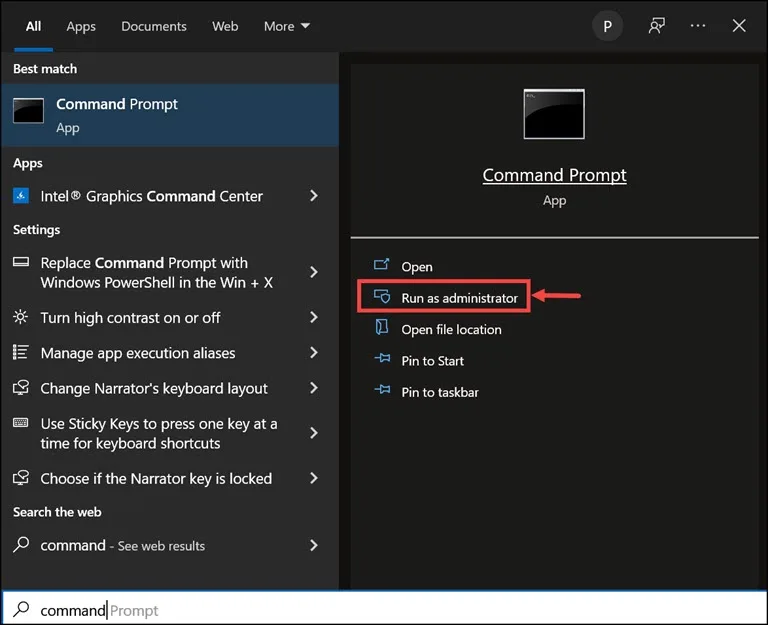Close the search panel with X
This screenshot has width=768, height=625.
739,25
